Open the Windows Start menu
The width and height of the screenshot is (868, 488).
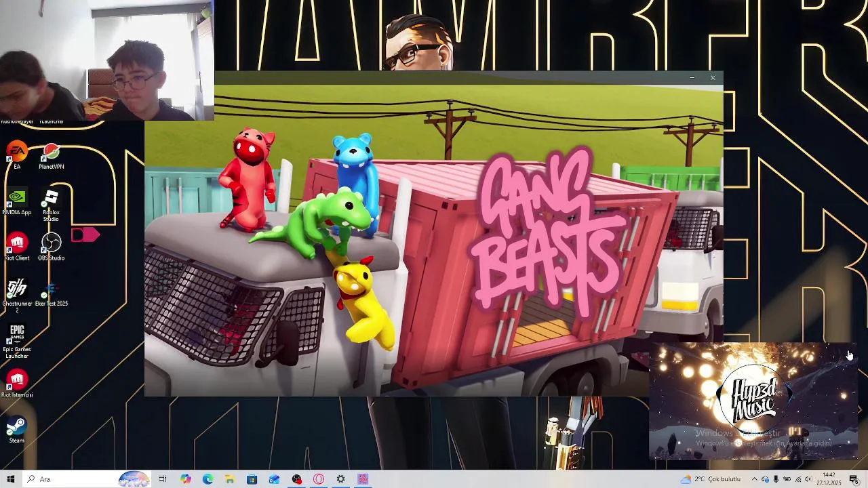[x=10, y=479]
